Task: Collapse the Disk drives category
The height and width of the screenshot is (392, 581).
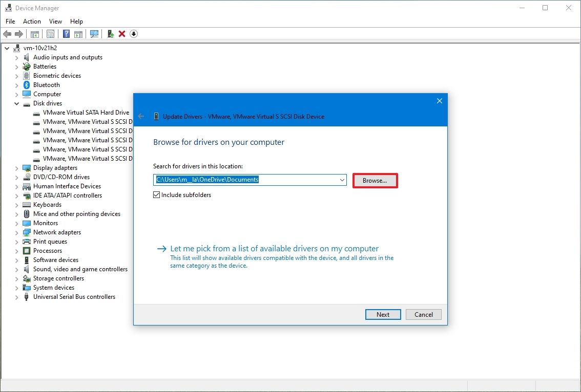Action: point(16,103)
